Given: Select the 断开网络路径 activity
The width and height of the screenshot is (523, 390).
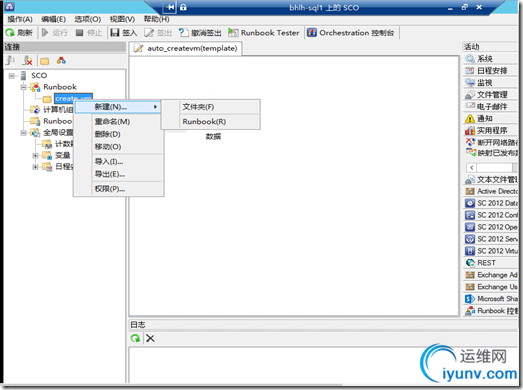Looking at the screenshot, I should (x=492, y=142).
